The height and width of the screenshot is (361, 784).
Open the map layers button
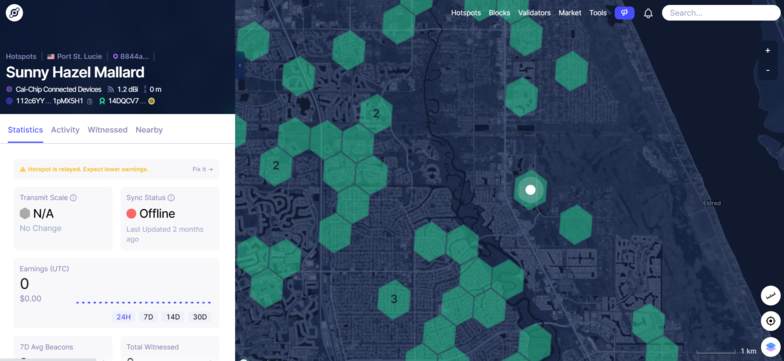[x=770, y=346]
